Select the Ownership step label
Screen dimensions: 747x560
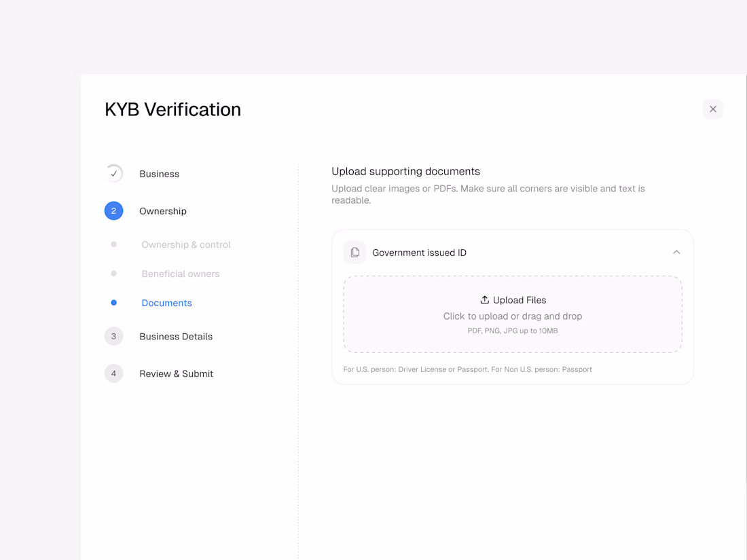coord(163,211)
